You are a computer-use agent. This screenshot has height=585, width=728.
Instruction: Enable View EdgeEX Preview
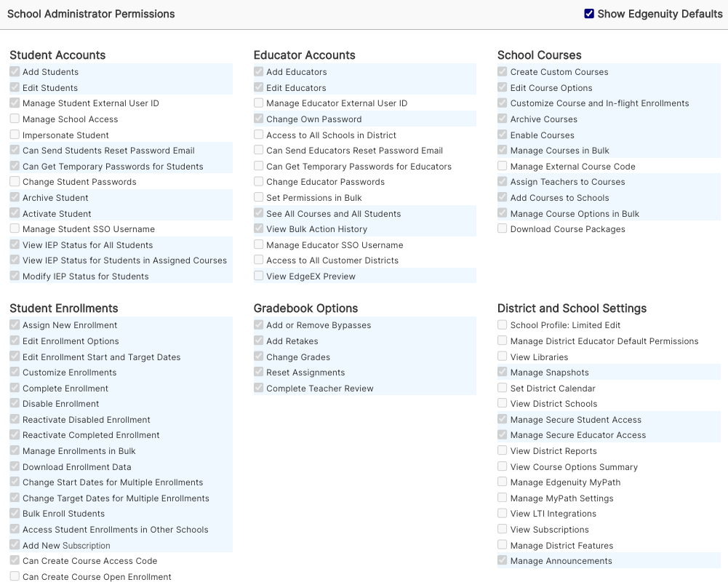(x=258, y=275)
